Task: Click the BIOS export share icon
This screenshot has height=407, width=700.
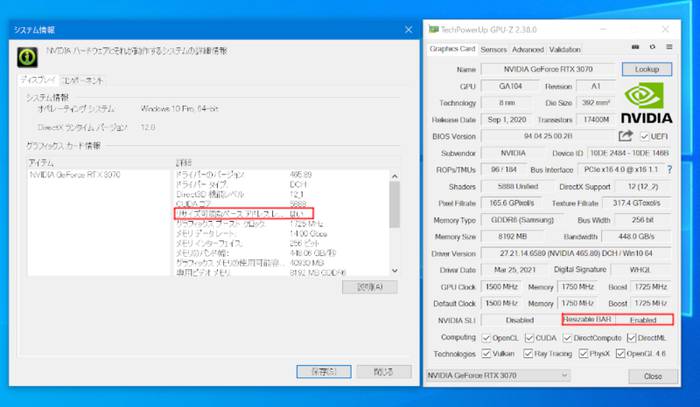Action: point(625,136)
